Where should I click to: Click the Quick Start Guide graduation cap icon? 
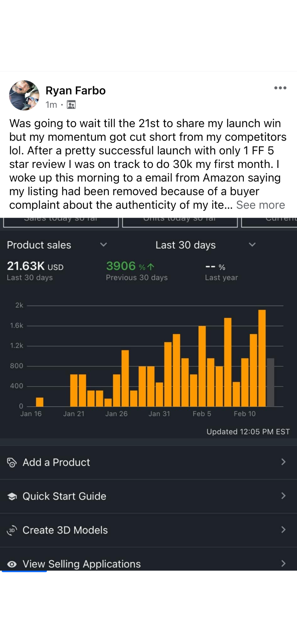point(12,497)
